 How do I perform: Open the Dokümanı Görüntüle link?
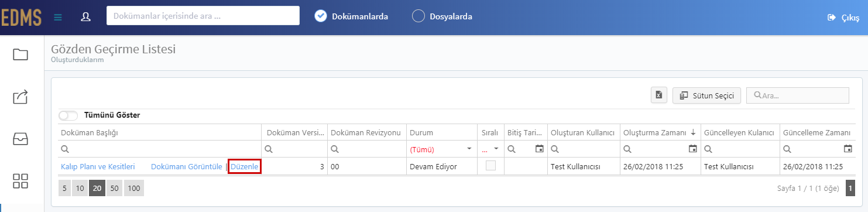pyautogui.click(x=186, y=167)
